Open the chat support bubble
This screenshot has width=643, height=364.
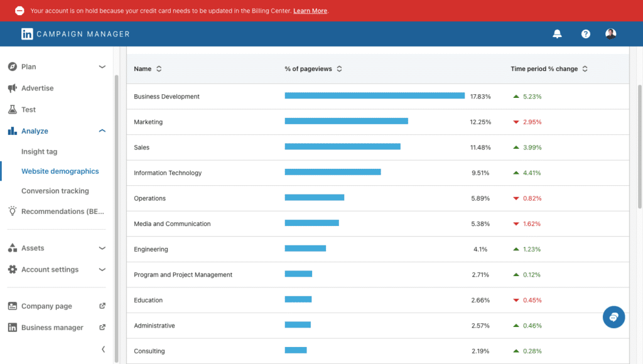tap(613, 318)
